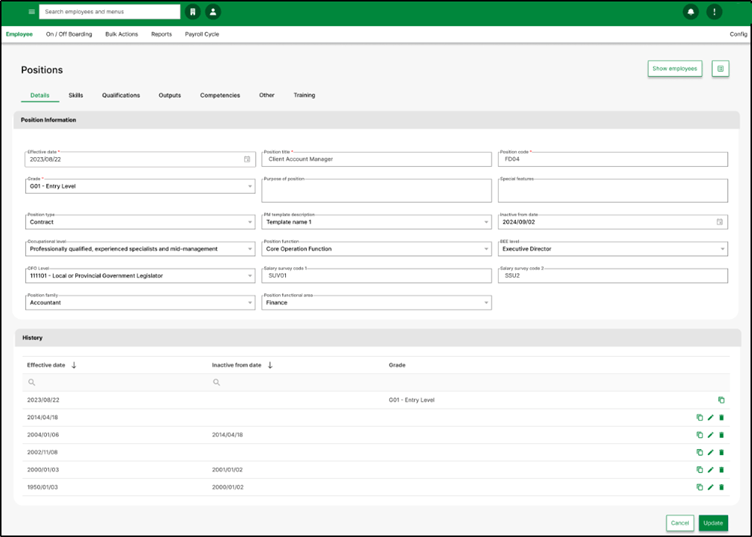
Task: Sort history by Effective date arrow
Action: [x=74, y=365]
